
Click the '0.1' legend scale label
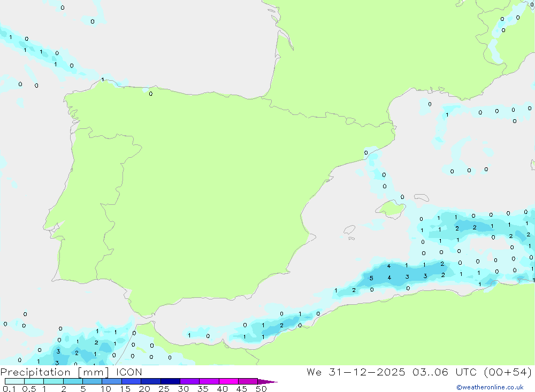point(9,389)
